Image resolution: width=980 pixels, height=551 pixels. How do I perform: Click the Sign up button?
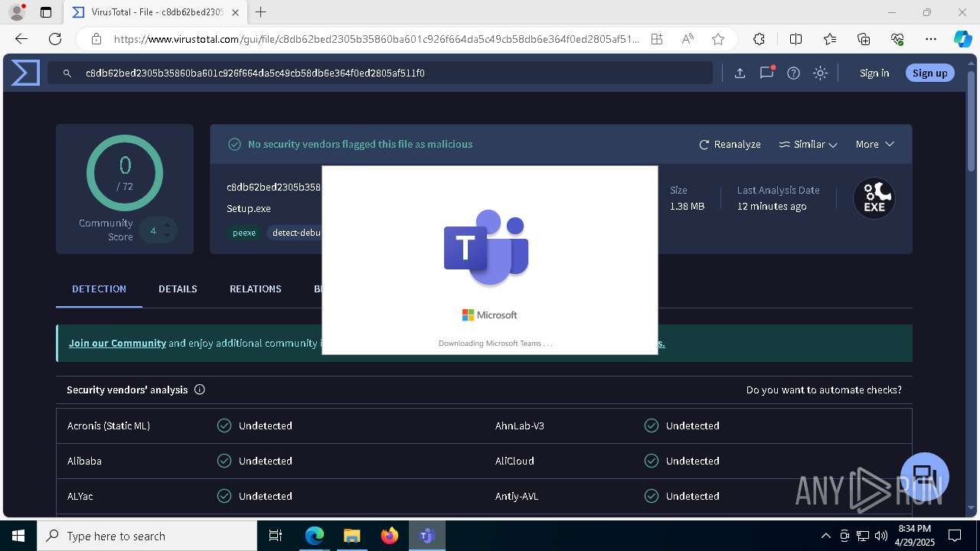click(929, 73)
